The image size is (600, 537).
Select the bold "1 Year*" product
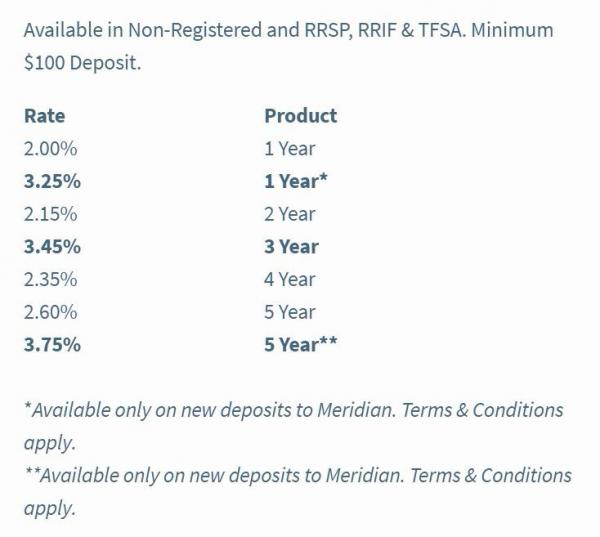point(296,181)
